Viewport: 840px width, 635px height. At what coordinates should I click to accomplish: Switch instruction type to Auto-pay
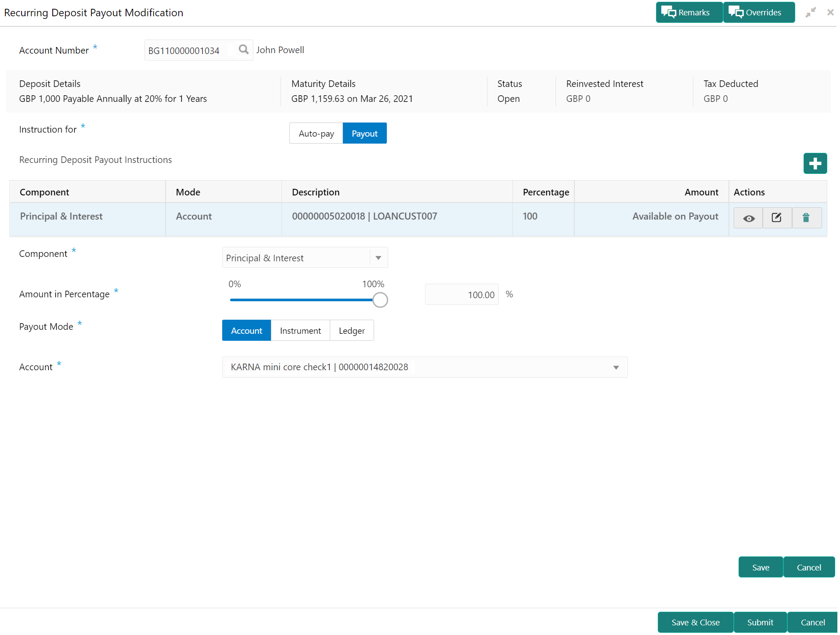(x=316, y=133)
